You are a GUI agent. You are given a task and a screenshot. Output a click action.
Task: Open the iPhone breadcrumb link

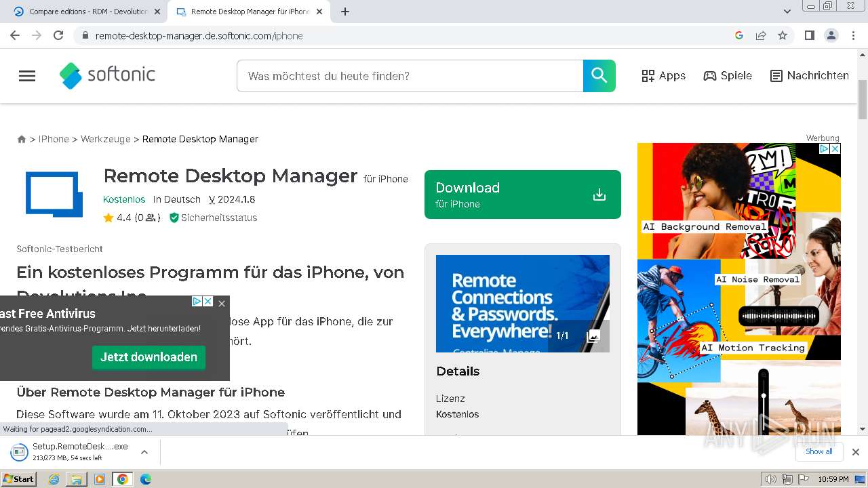pyautogui.click(x=54, y=139)
